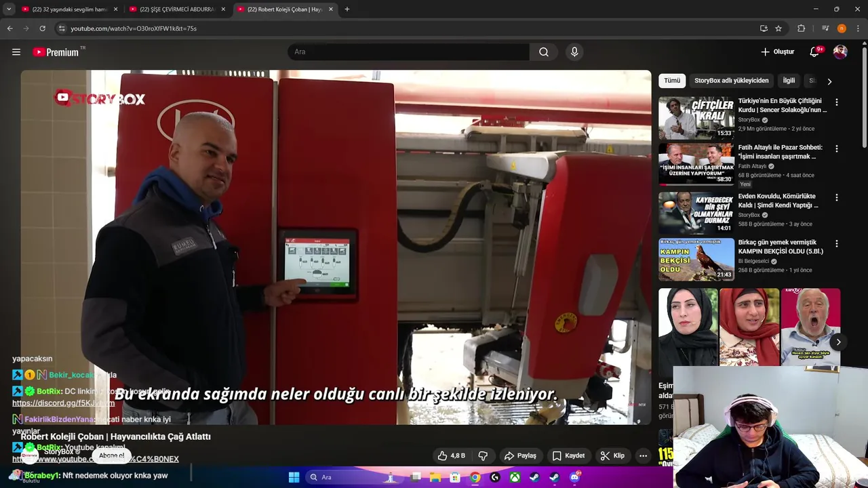The height and width of the screenshot is (488, 868).
Task: Open ÇİFTÇİLER KRALI thumbnail 15:33
Action: coord(696,118)
